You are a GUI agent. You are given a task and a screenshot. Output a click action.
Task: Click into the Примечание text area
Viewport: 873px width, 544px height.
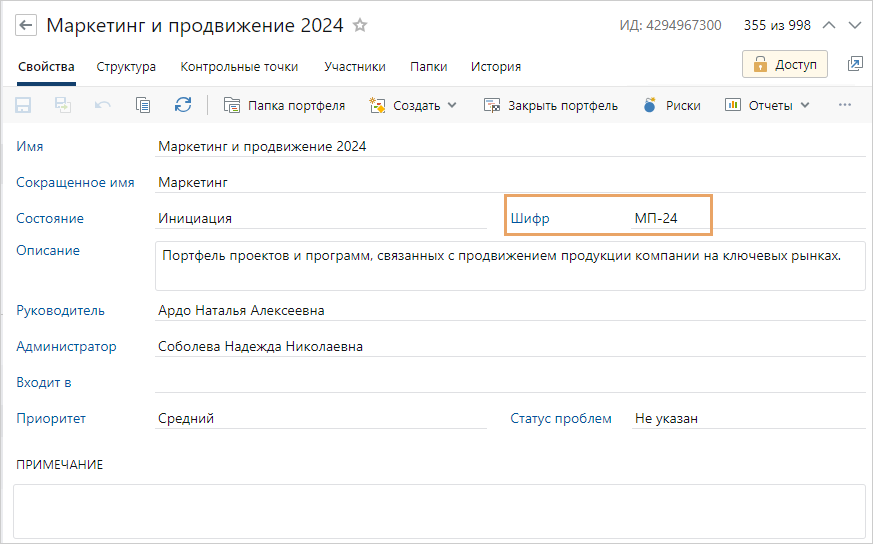[438, 511]
